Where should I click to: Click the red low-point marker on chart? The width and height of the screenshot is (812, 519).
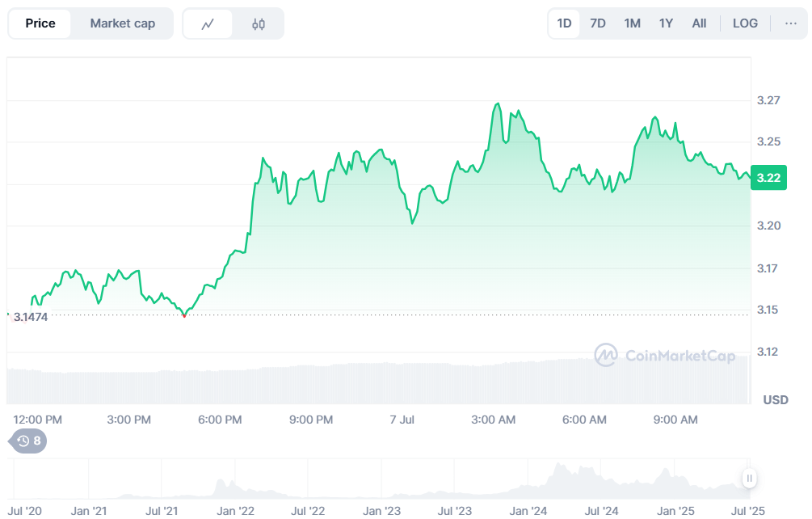pos(184,315)
